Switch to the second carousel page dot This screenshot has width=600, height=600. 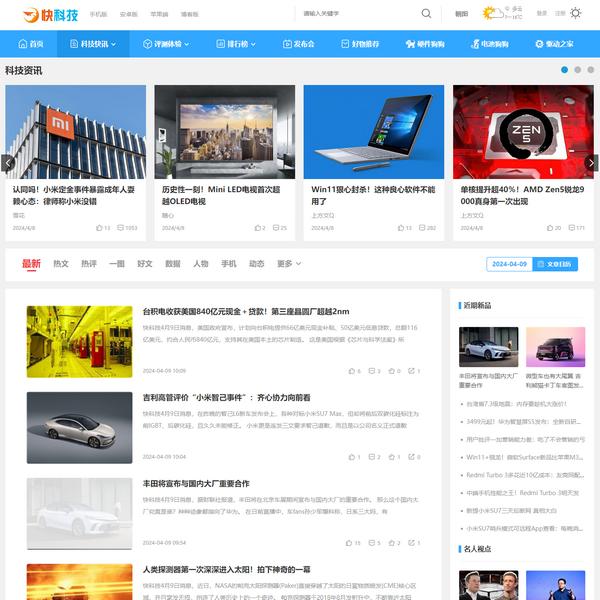578,70
